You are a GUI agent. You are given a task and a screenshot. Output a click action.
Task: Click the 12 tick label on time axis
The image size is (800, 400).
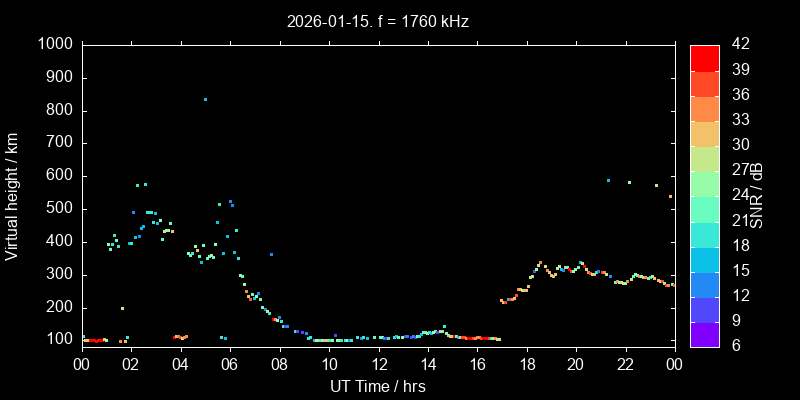378,366
